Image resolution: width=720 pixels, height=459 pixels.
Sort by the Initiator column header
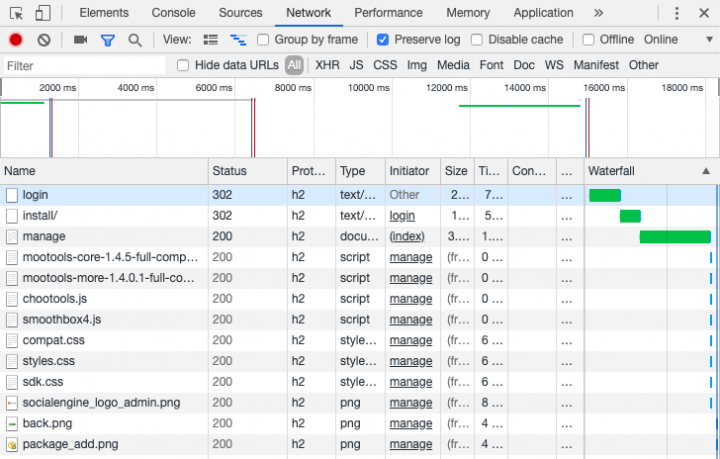point(412,171)
